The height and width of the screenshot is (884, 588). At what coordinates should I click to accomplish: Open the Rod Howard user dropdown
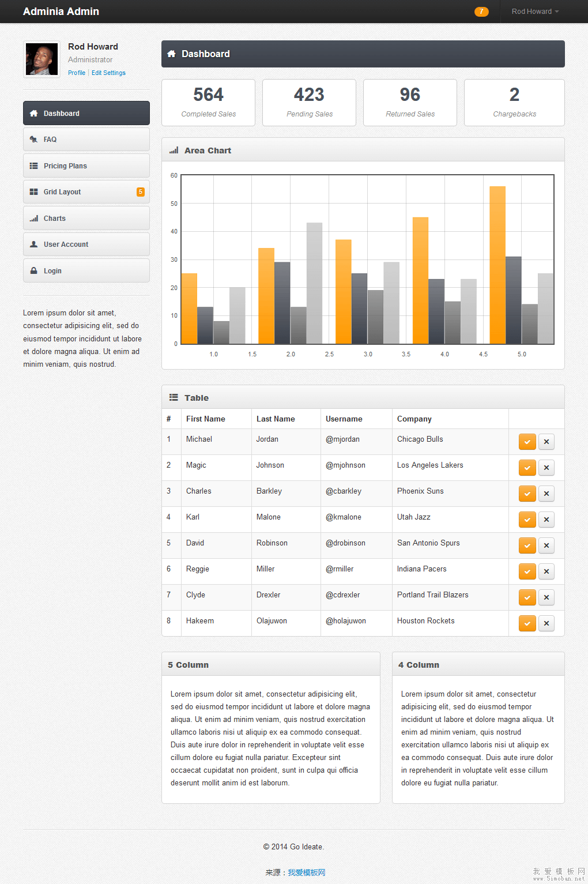[x=535, y=12]
